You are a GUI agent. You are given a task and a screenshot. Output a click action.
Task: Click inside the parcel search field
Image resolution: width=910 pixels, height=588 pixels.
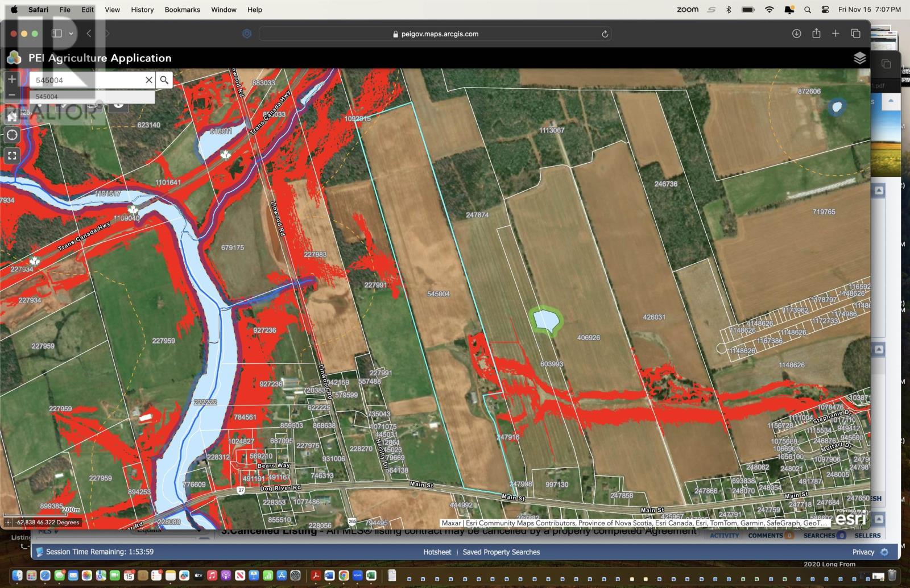(85, 80)
